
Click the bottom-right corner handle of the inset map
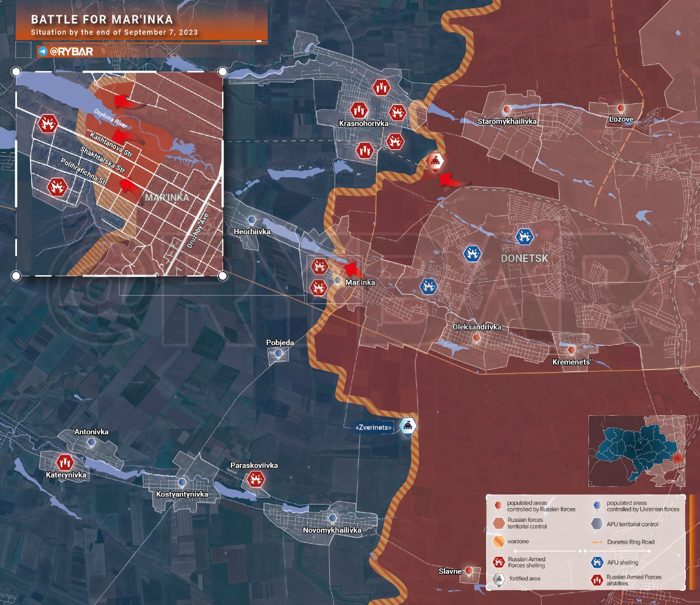click(223, 276)
